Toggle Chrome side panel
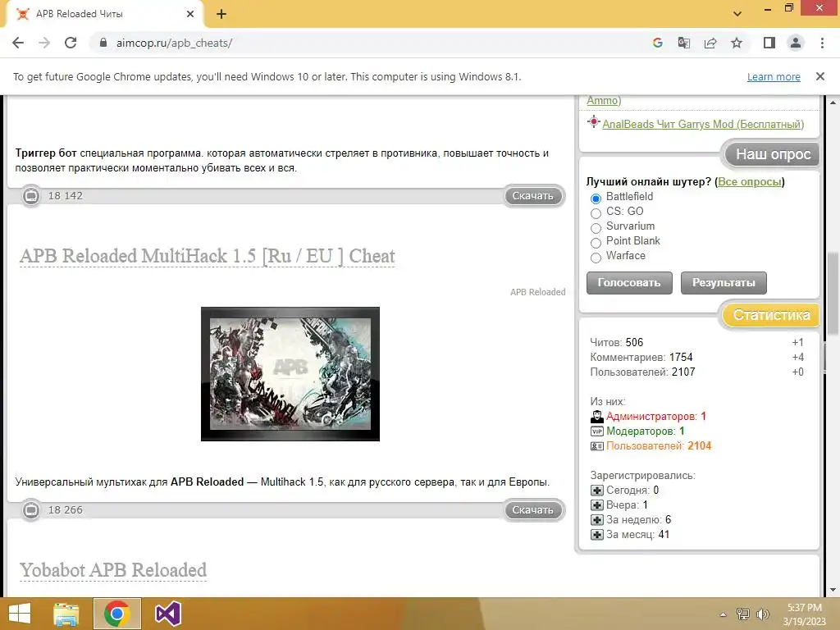This screenshot has width=840, height=630. tap(769, 43)
